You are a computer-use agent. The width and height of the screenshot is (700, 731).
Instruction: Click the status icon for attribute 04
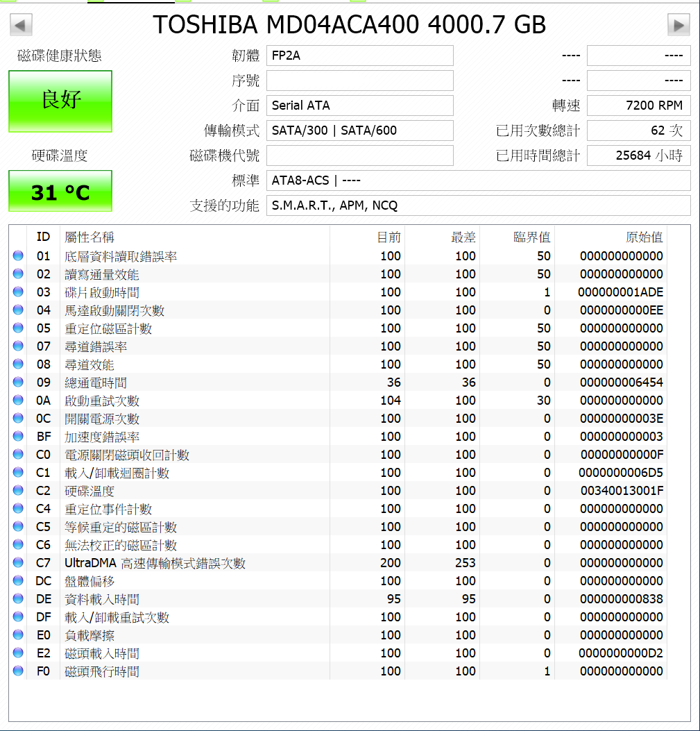click(18, 310)
